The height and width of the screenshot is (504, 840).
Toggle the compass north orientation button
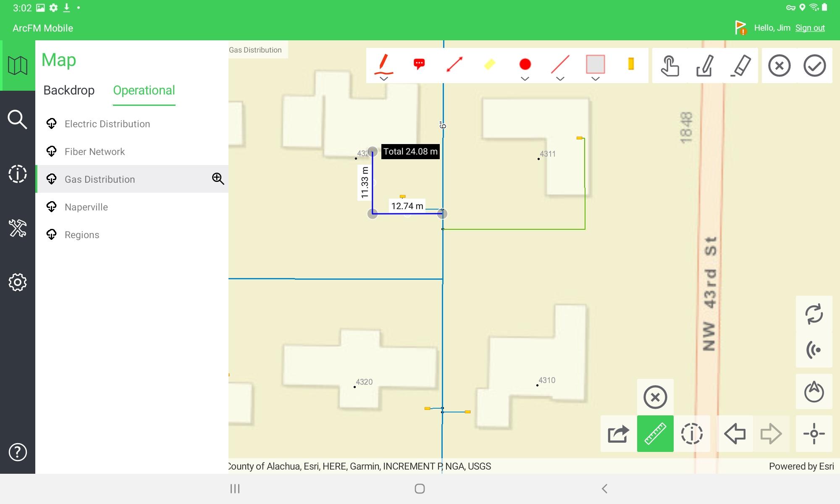(x=814, y=391)
